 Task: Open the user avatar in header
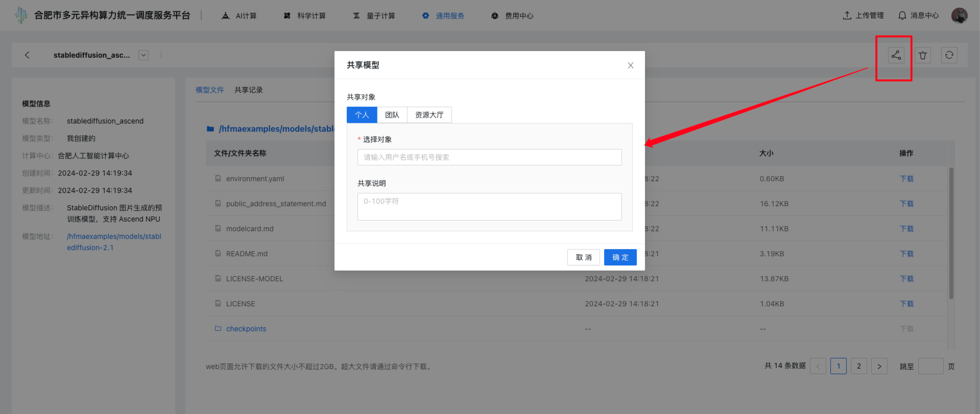click(x=959, y=15)
